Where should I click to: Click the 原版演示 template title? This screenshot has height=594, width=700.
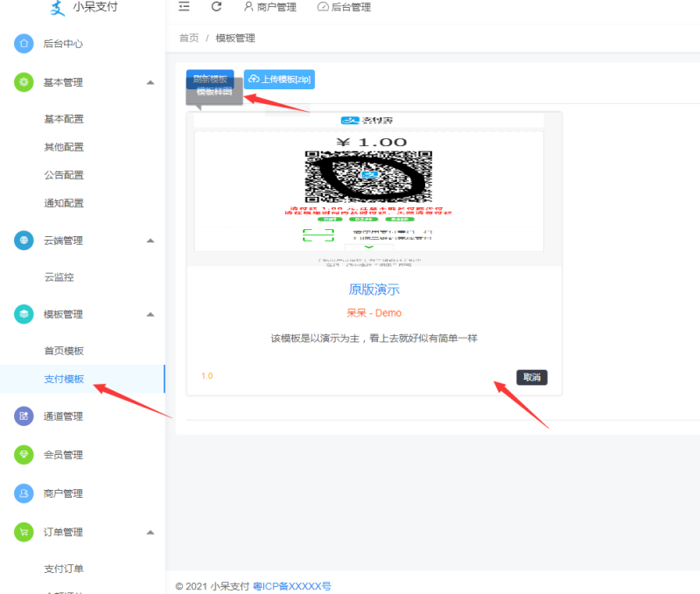tap(374, 290)
